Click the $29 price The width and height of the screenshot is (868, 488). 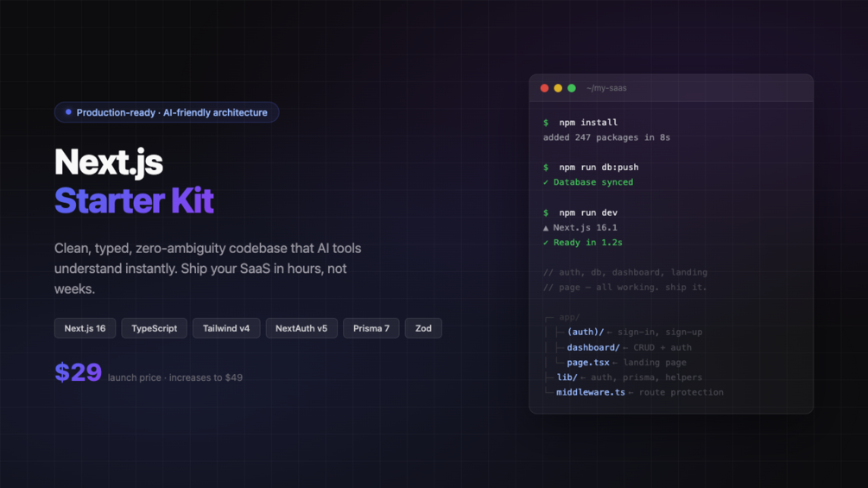point(78,372)
